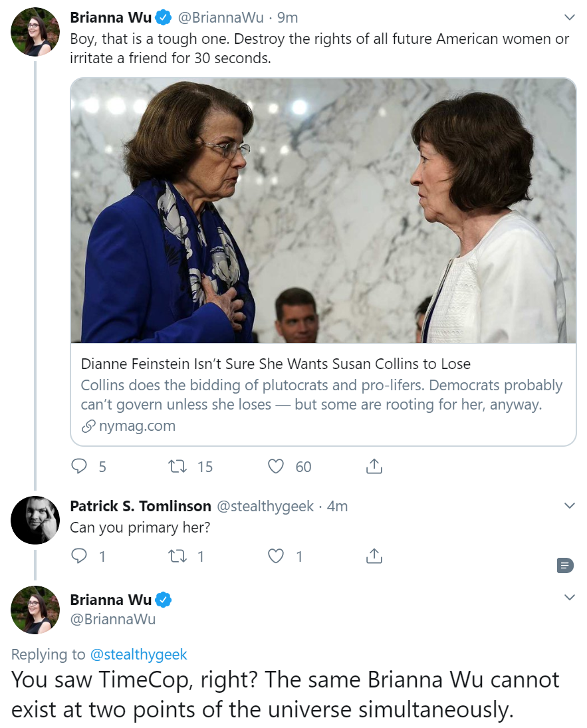View the Feinstein and Collins article photo
The image size is (587, 728).
click(x=323, y=210)
